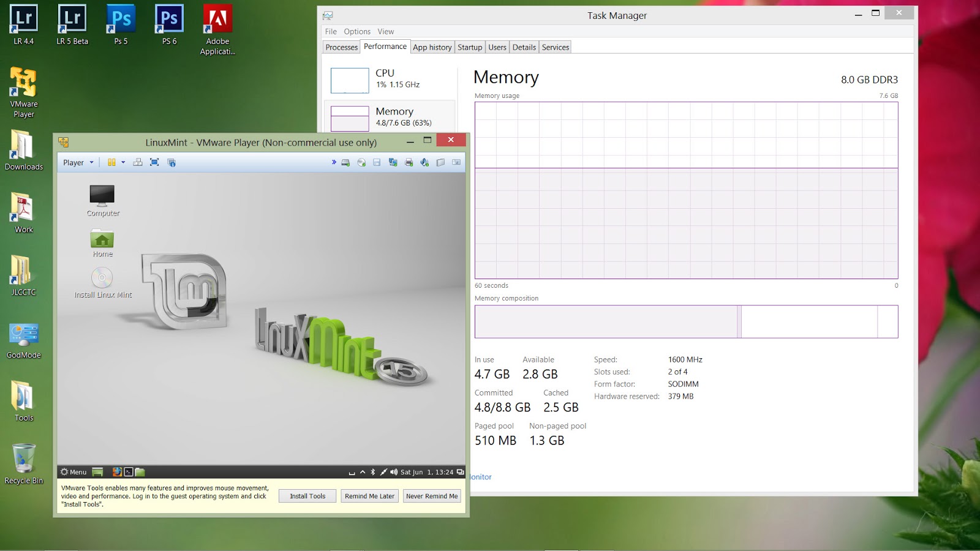The image size is (980, 551).
Task: Open the Player menu in VMware Player
Action: coord(78,162)
